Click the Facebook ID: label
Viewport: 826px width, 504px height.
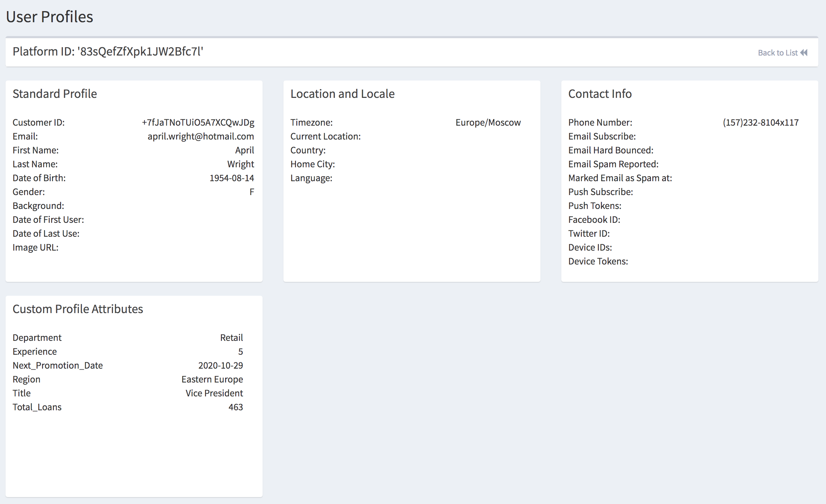pyautogui.click(x=594, y=220)
